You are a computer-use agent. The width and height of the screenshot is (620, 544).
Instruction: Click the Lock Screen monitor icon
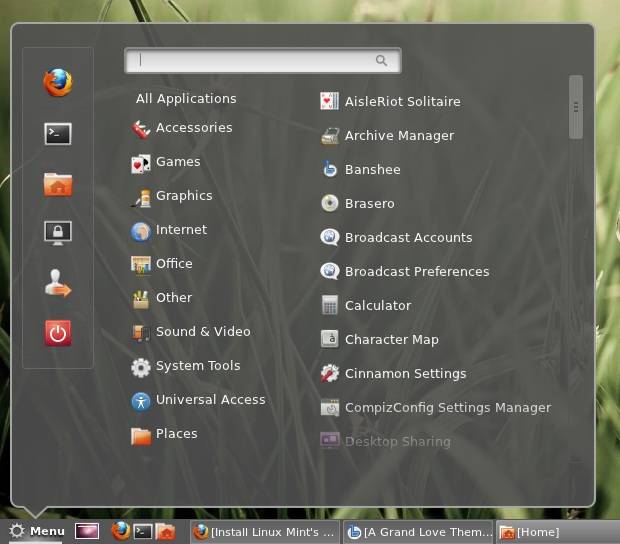(x=58, y=233)
